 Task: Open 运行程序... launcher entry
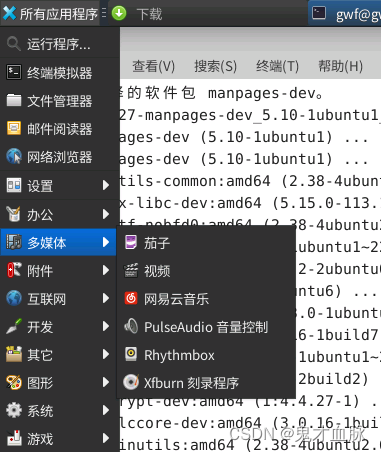tap(59, 44)
